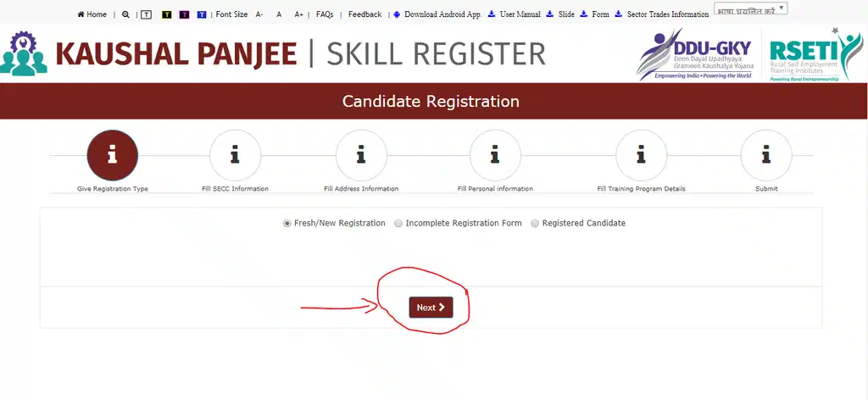Click the Fill Address Information step icon

(361, 155)
